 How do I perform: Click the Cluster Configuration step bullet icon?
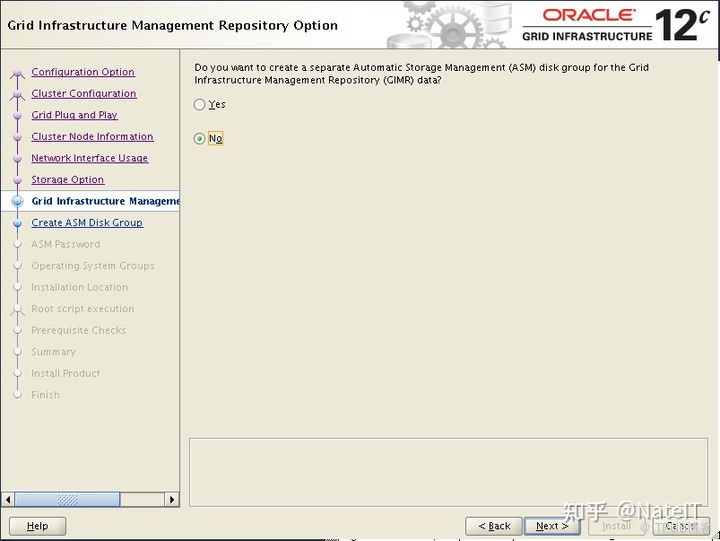click(x=17, y=94)
